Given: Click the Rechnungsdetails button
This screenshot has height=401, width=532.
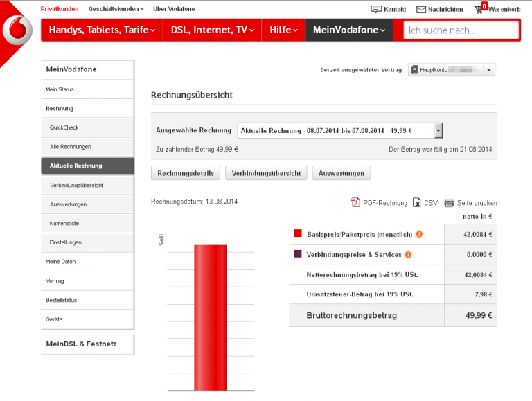Looking at the screenshot, I should click(186, 173).
